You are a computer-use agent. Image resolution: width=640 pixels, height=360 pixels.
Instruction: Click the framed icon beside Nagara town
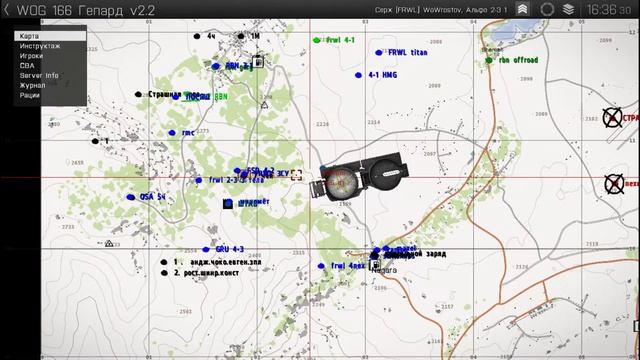[375, 265]
